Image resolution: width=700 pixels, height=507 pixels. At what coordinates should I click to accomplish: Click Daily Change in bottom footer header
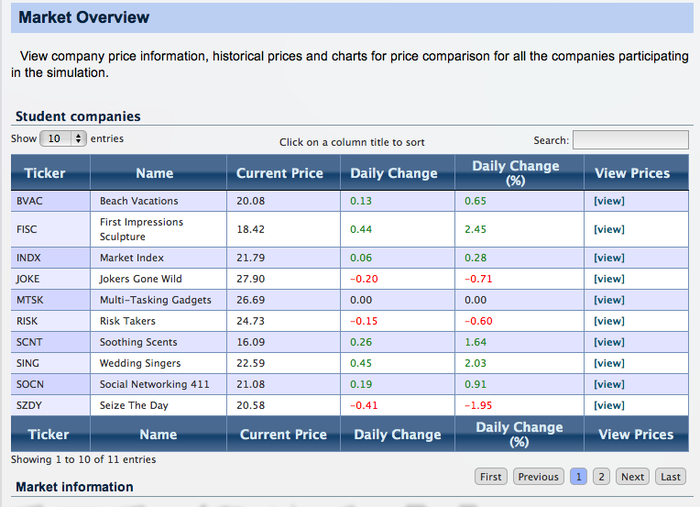pyautogui.click(x=397, y=434)
